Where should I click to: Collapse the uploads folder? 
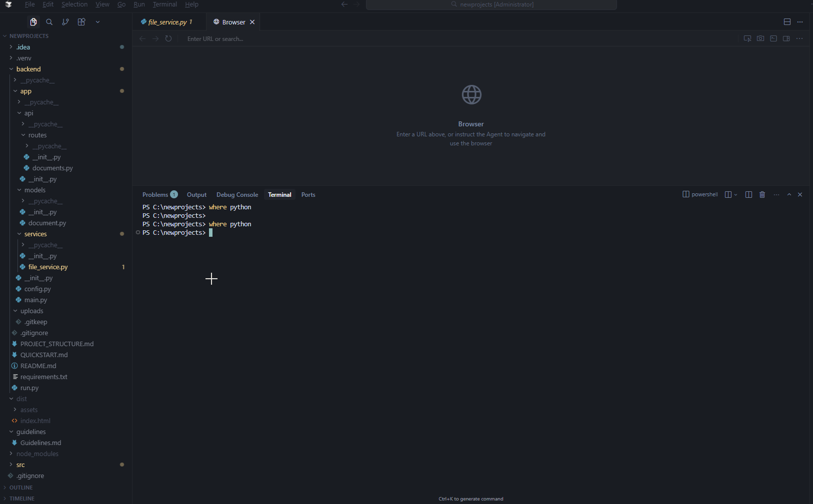click(x=66, y=311)
